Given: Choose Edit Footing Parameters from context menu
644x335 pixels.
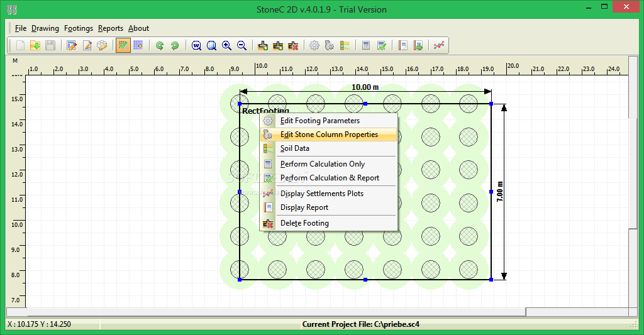Looking at the screenshot, I should [x=328, y=121].
